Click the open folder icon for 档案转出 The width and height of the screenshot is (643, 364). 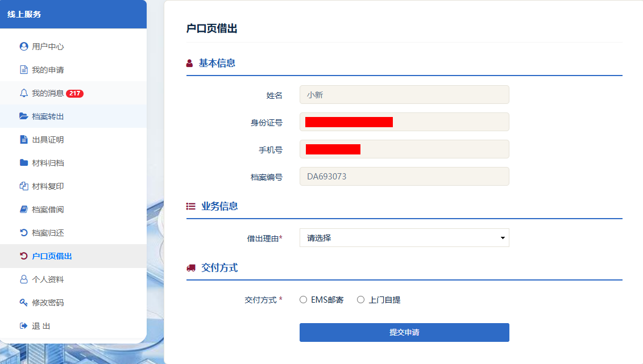click(x=24, y=116)
